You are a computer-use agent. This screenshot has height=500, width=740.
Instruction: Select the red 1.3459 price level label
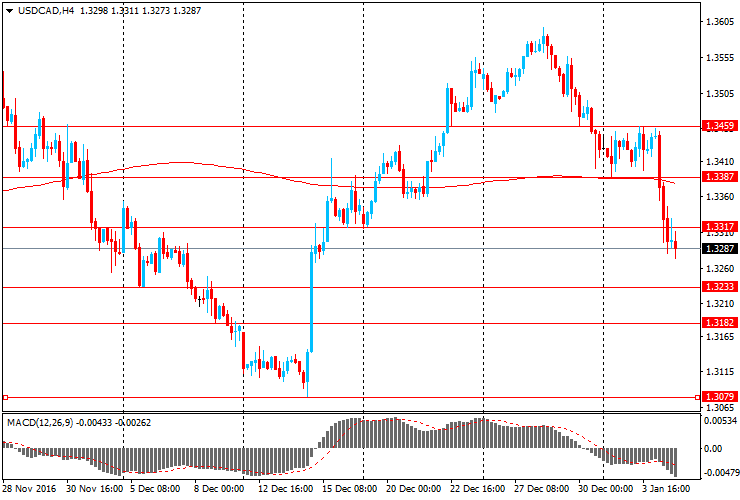[719, 126]
